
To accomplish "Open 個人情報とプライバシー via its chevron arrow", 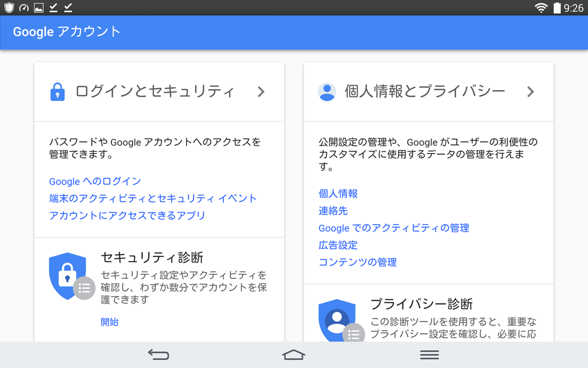I will click(530, 91).
